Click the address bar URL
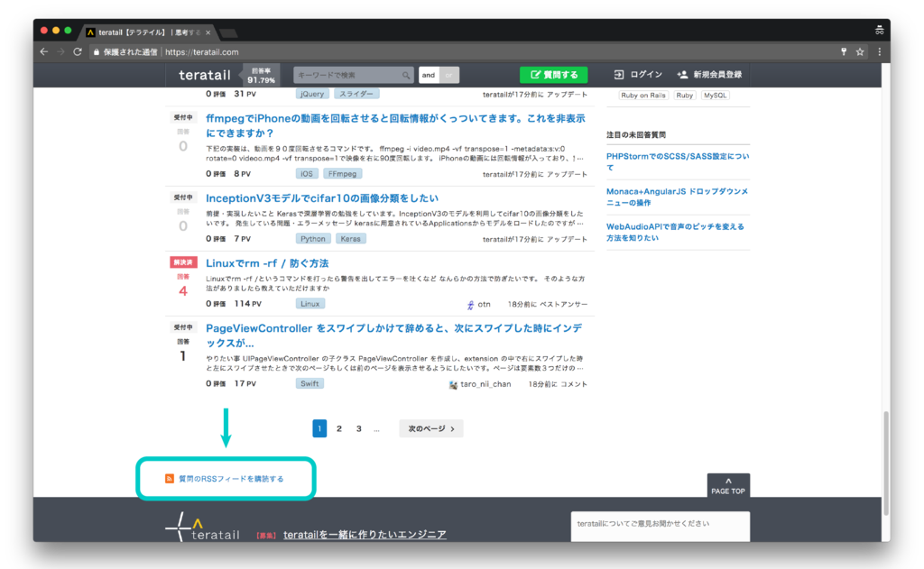Image resolution: width=924 pixels, height=569 pixels. [x=202, y=51]
